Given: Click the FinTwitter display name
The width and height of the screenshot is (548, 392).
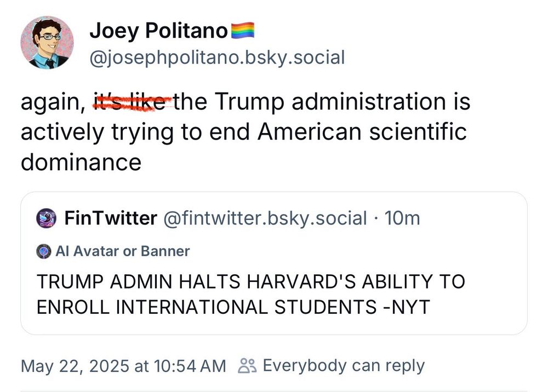Looking at the screenshot, I should click(x=111, y=217).
